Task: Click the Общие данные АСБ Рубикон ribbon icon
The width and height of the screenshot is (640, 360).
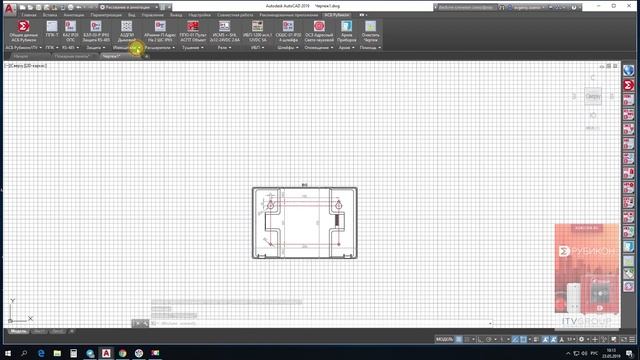Action: point(24,27)
